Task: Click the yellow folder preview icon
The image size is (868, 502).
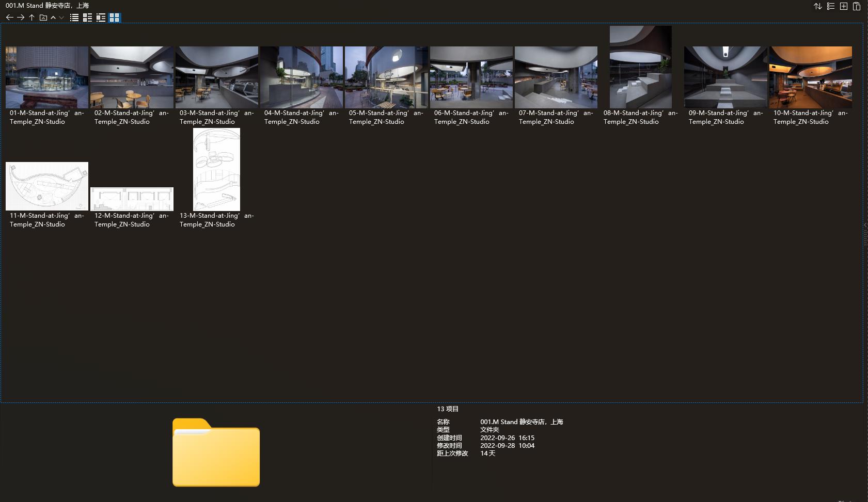Action: [x=216, y=452]
